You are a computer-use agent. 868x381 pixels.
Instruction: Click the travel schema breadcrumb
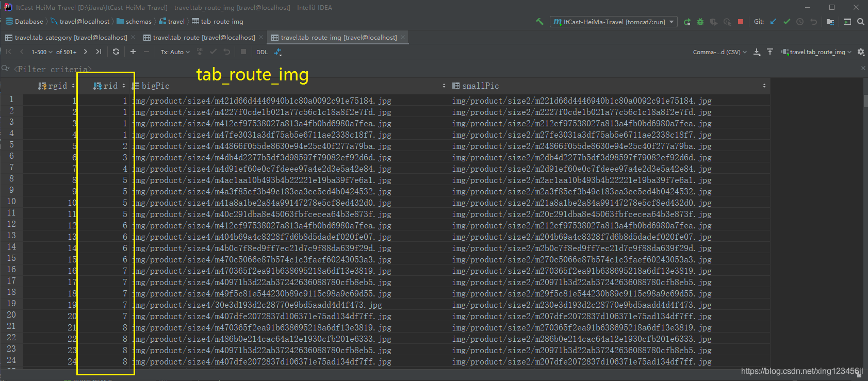click(x=172, y=22)
